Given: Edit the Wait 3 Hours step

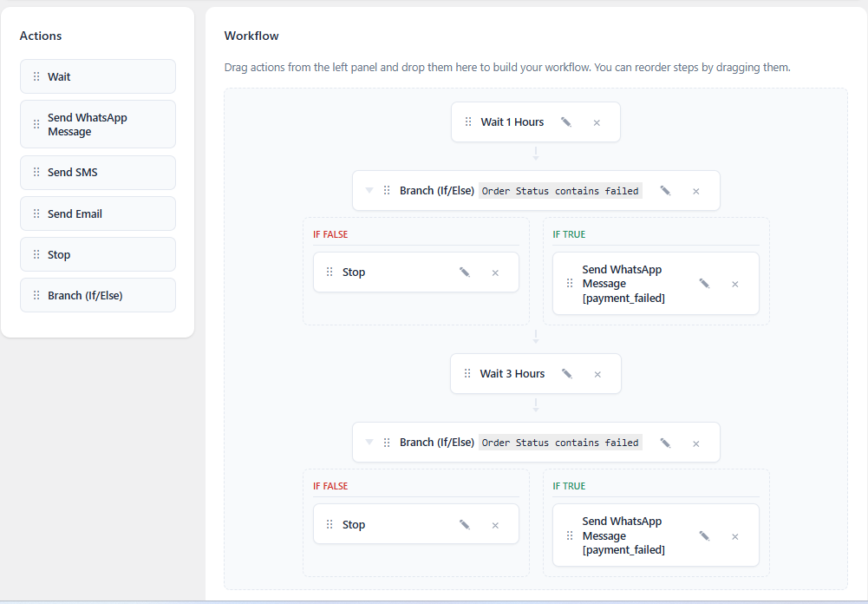Looking at the screenshot, I should click(567, 373).
